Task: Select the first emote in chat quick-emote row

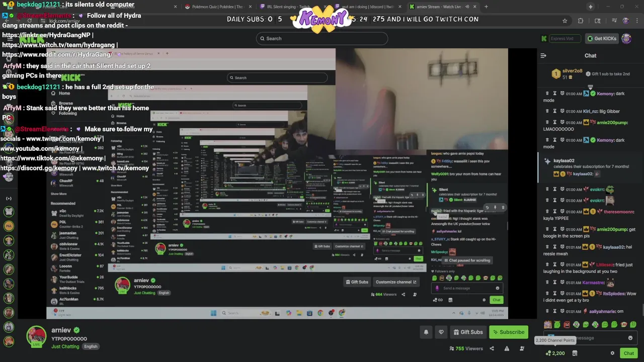Action: click(x=548, y=325)
